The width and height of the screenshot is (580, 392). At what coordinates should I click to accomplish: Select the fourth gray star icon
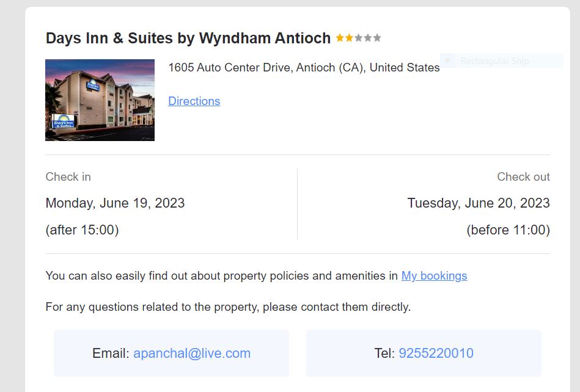coord(368,37)
